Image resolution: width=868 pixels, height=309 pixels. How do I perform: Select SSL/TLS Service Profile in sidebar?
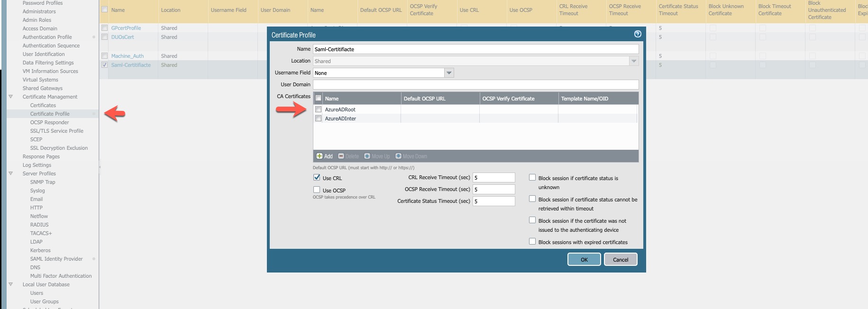tap(56, 131)
